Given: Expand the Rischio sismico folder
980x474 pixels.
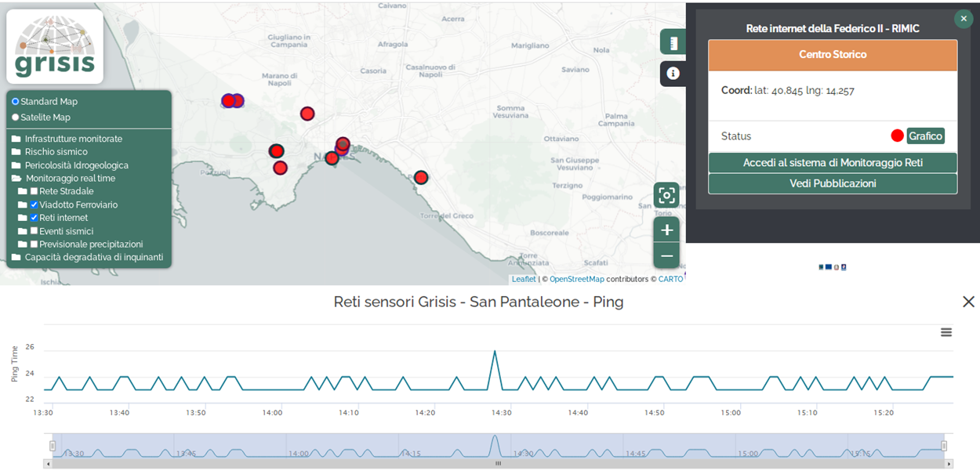Looking at the screenshot, I should [16, 152].
